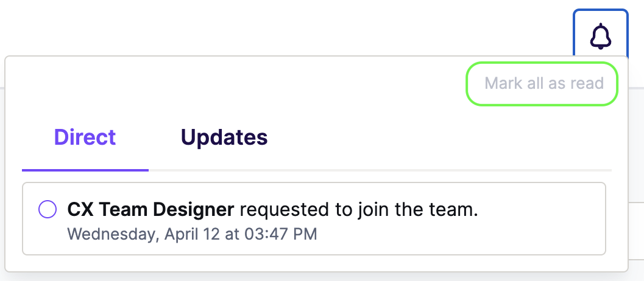
Task: Open the CX Team Designer join request notification
Action: (314, 218)
